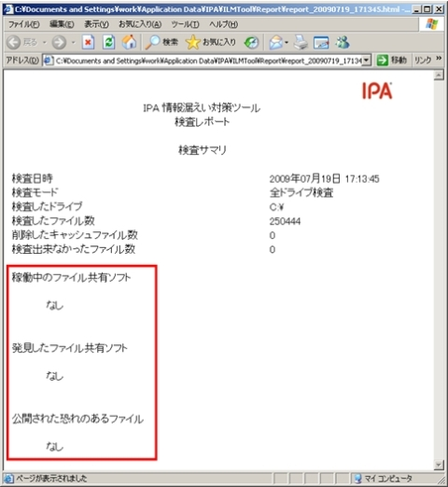Click the title bar IE icon
This screenshot has height=487, width=448.
pos(8,9)
